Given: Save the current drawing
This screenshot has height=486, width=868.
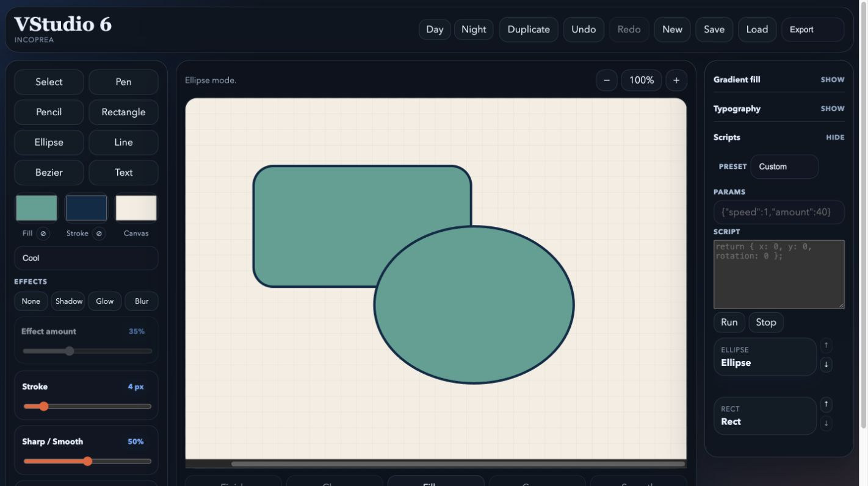Looking at the screenshot, I should click(714, 29).
